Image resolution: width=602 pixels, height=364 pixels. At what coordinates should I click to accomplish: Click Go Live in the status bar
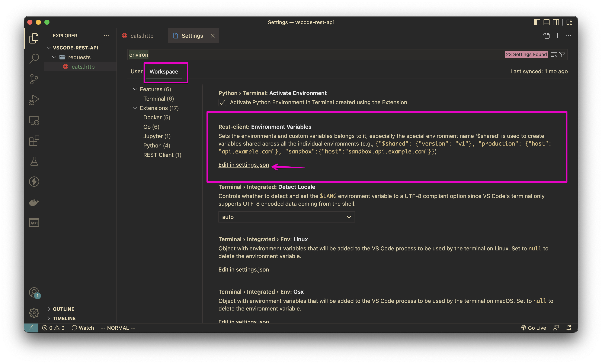coord(534,328)
